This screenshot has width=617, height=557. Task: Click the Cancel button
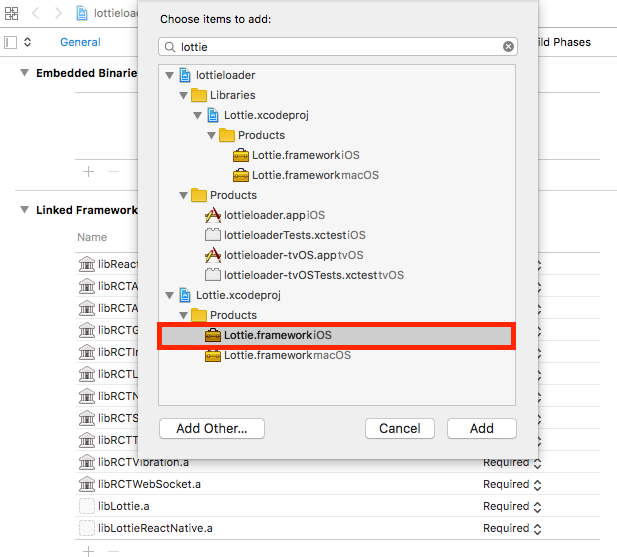pos(400,428)
